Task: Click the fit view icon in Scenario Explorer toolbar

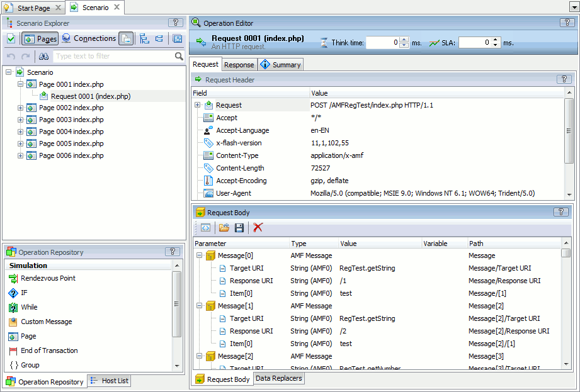Action: pyautogui.click(x=178, y=38)
